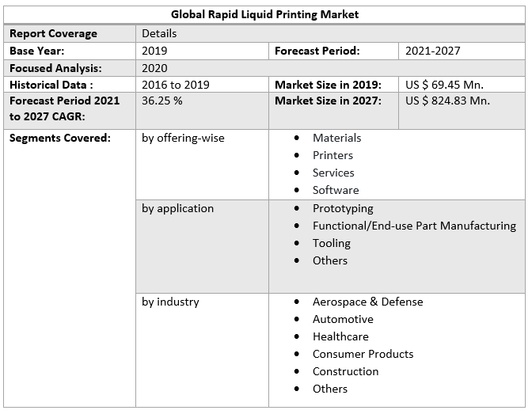Select the Report Coverage header cell
This screenshot has width=532, height=414.
click(53, 33)
